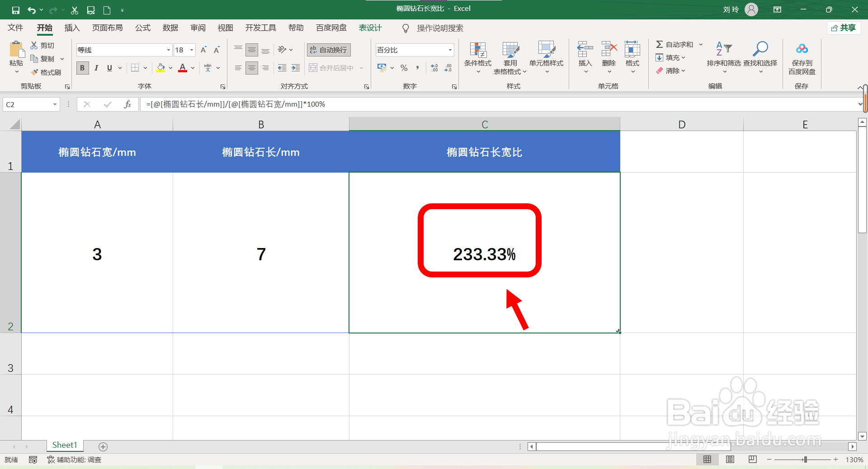Click the AutoSum (自动求和) icon
Image resolution: width=868 pixels, height=469 pixels.
pyautogui.click(x=677, y=44)
